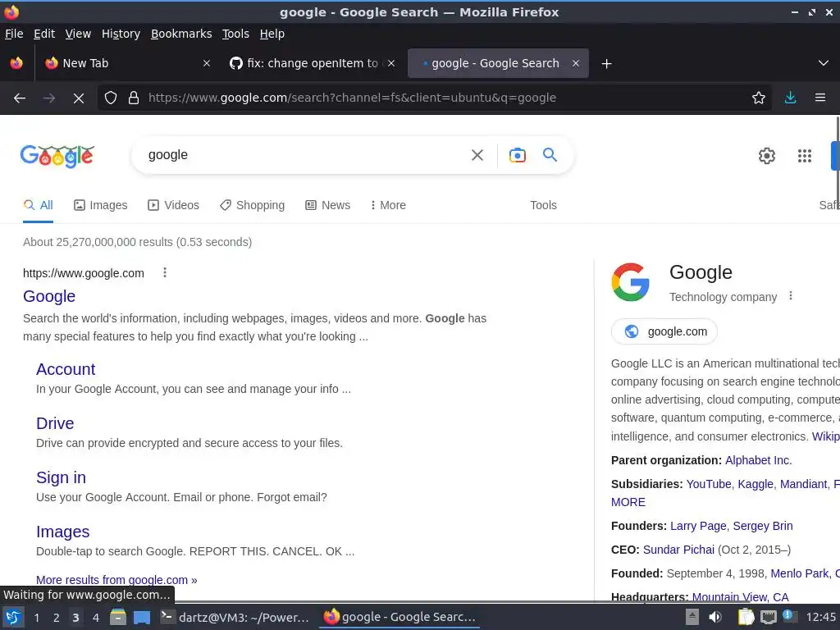Close the GitHub fix tab
This screenshot has height=630, width=840.
391,63
